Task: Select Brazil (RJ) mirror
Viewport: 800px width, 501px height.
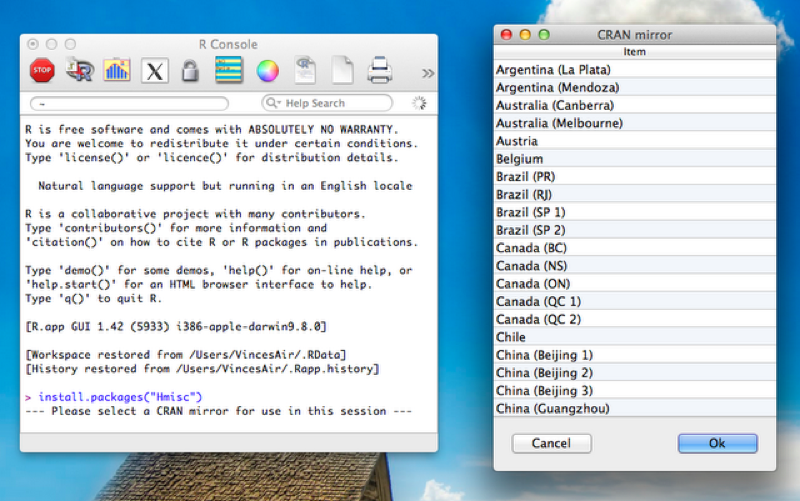Action: [x=635, y=194]
